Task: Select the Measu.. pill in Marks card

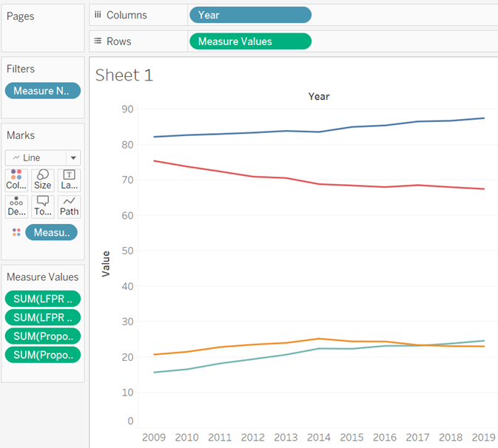Action: pyautogui.click(x=51, y=233)
